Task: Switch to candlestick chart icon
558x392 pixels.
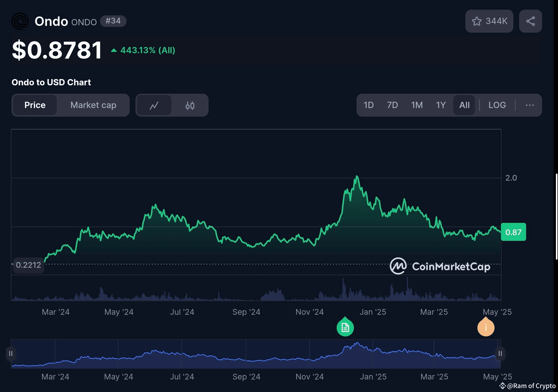Action: pos(190,105)
